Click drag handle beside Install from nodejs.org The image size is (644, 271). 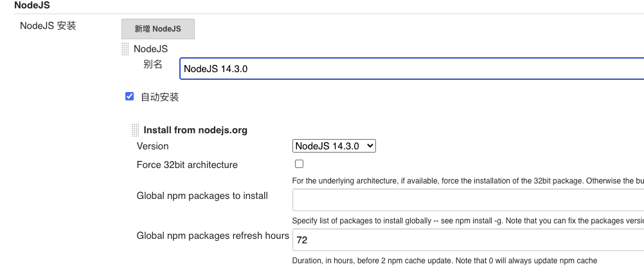(135, 130)
